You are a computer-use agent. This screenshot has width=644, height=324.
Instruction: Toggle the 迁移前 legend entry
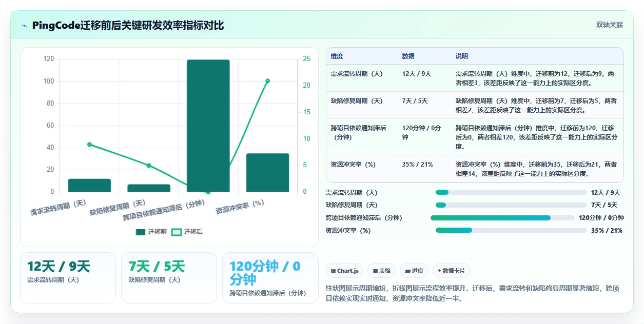click(151, 232)
